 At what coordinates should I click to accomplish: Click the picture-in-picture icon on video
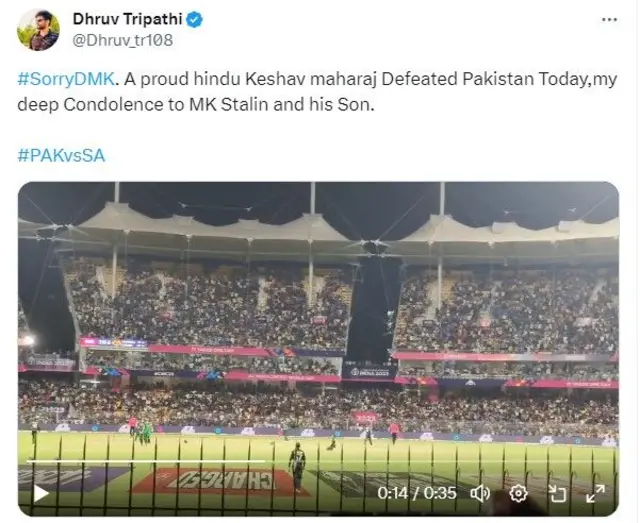point(557,493)
